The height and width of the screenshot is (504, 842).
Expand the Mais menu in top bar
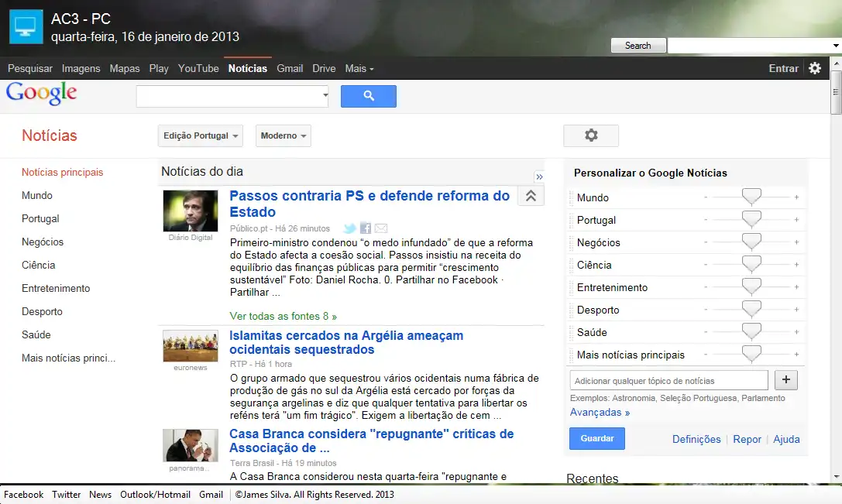coord(359,69)
